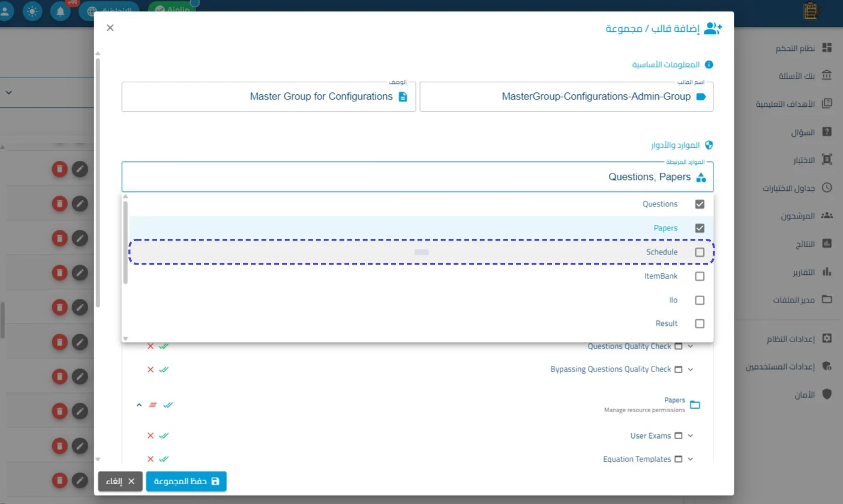Check the Schedule checkbox
The height and width of the screenshot is (504, 843).
[x=700, y=252]
